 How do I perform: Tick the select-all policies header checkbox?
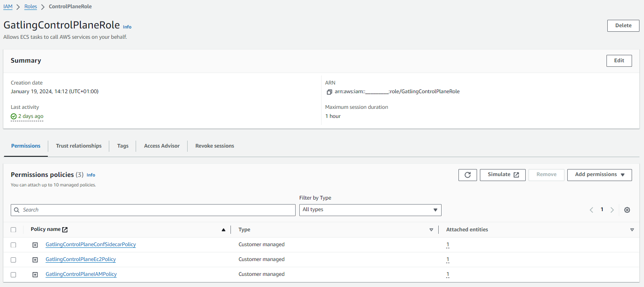[14, 230]
